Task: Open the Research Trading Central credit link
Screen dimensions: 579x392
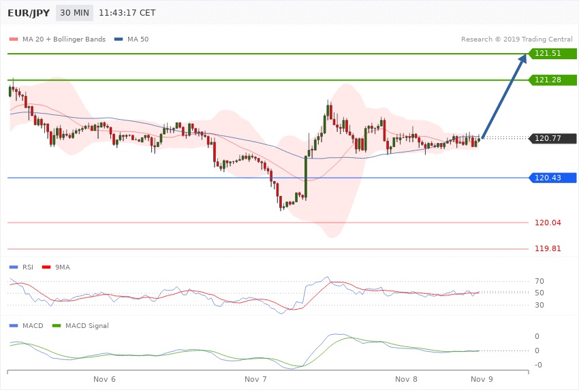Action: [x=517, y=39]
